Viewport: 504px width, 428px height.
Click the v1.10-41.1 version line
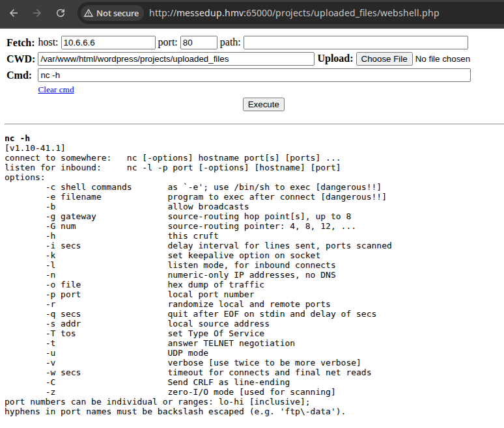[35, 148]
